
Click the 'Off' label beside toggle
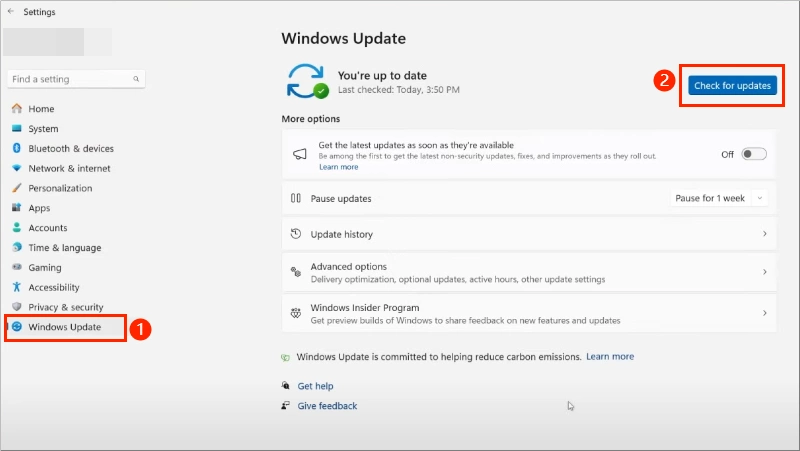point(727,154)
